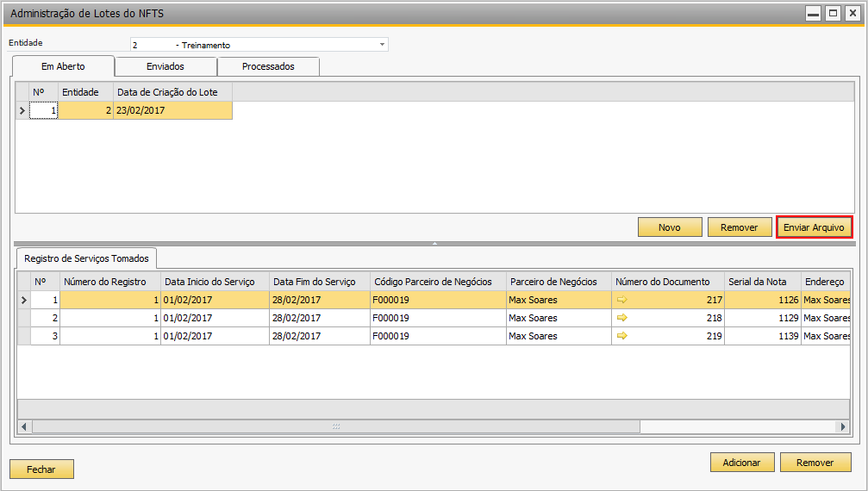Click Serial da Nota column header
The width and height of the screenshot is (868, 491).
pyautogui.click(x=762, y=282)
